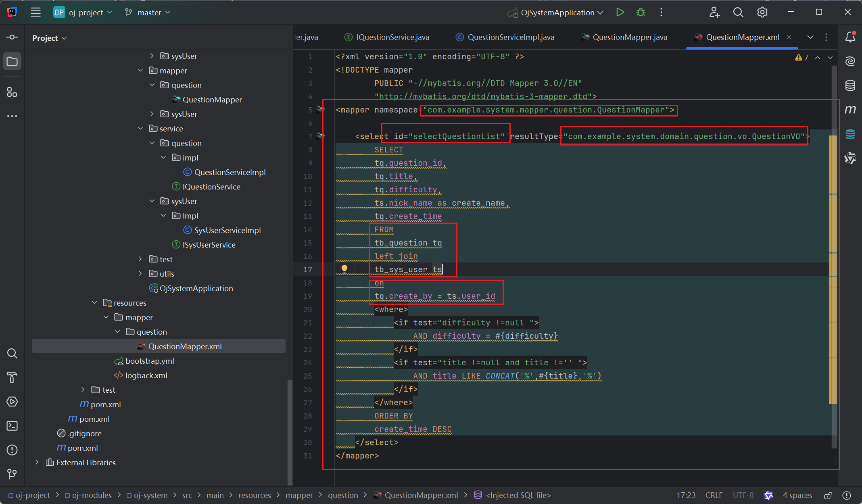Screen dimensions: 862x504
Task: Collapse the impl folder under question
Action: (163, 157)
